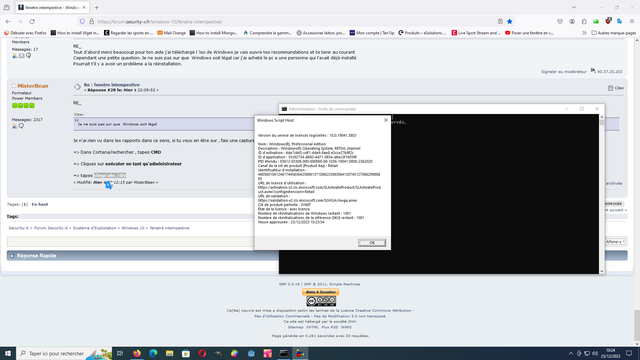This screenshot has width=640, height=360.
Task: Open the Pocket shield icon in toolbar
Action: tap(560, 22)
